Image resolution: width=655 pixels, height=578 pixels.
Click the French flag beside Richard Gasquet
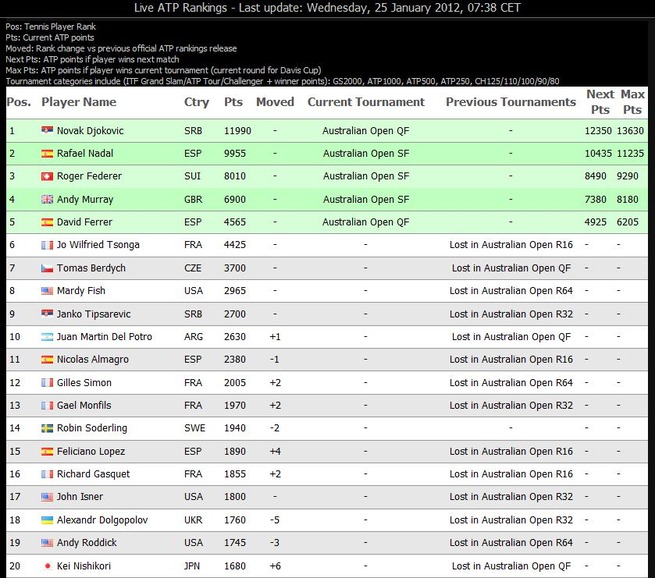coord(47,474)
